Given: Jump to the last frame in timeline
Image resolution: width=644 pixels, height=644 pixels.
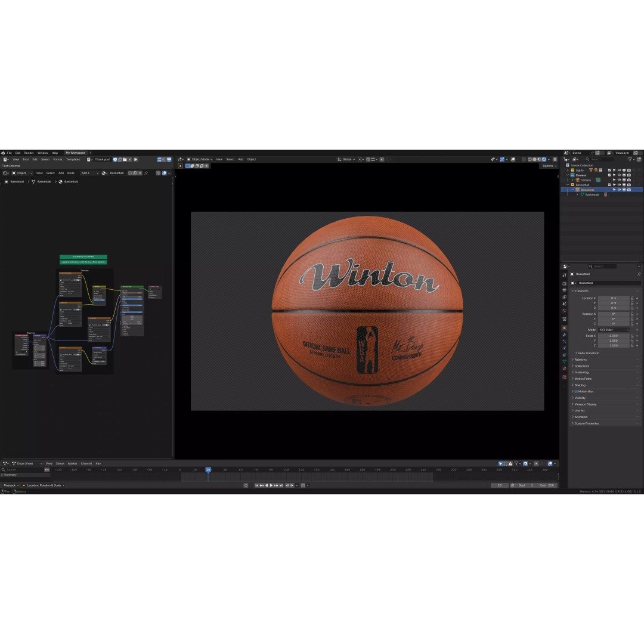Looking at the screenshot, I should (x=281, y=485).
